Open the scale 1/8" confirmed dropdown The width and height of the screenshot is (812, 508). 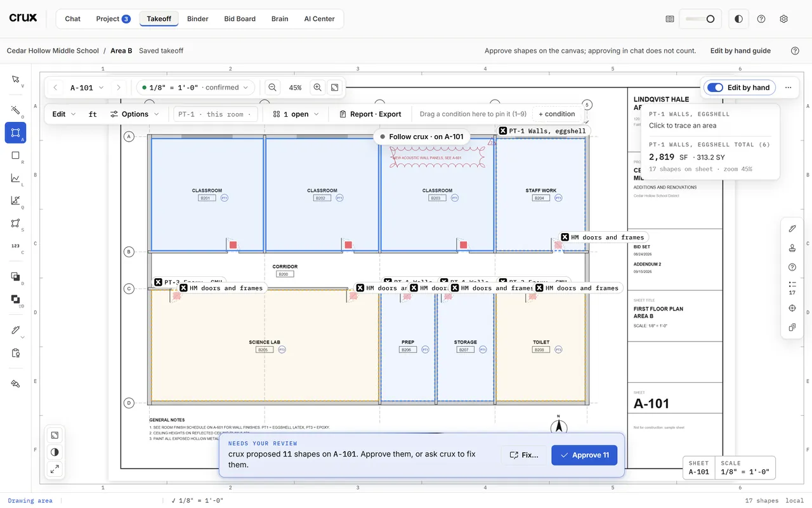tap(195, 88)
